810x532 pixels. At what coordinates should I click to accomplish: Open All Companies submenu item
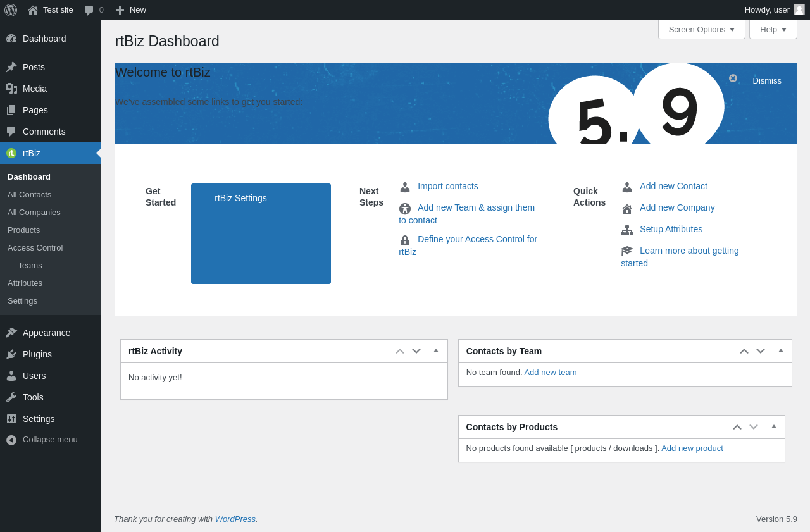tap(51, 213)
